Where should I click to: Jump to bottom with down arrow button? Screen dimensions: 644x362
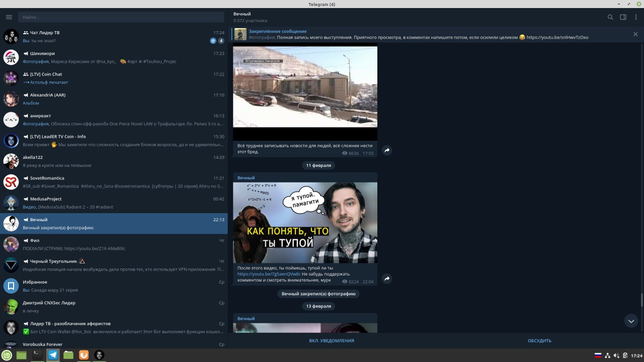(631, 321)
